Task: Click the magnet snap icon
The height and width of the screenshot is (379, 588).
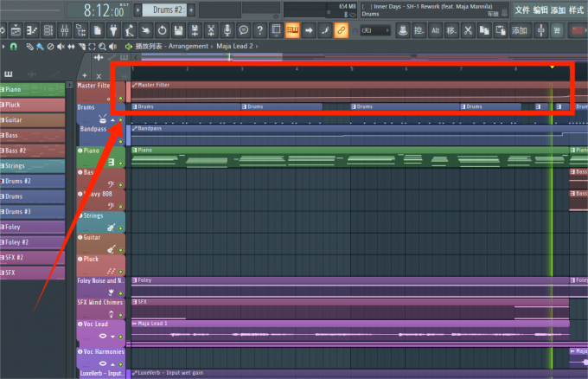Action: 15,46
